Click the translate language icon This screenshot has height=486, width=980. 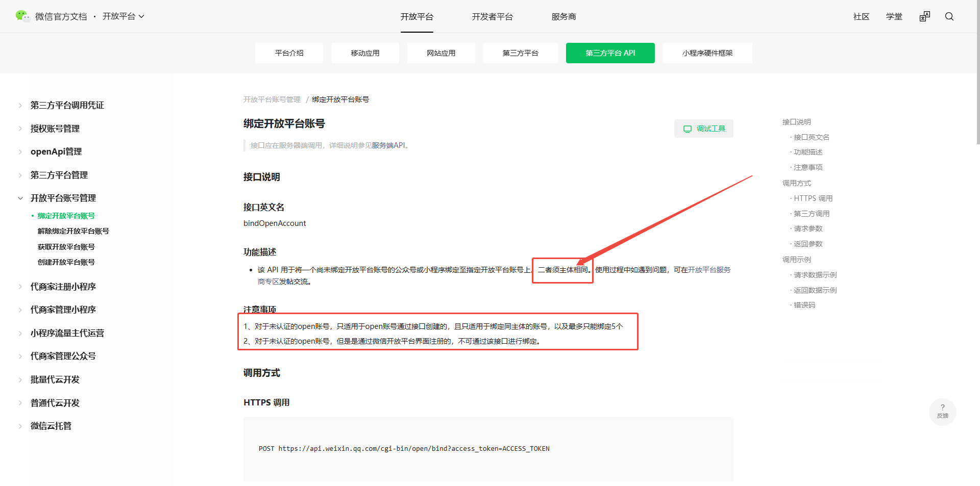pos(925,16)
